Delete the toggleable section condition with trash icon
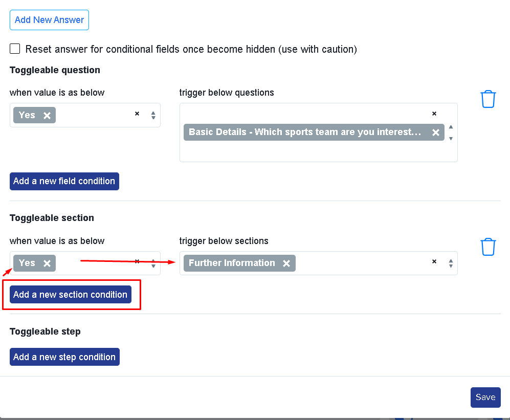The width and height of the screenshot is (510, 420). (488, 247)
